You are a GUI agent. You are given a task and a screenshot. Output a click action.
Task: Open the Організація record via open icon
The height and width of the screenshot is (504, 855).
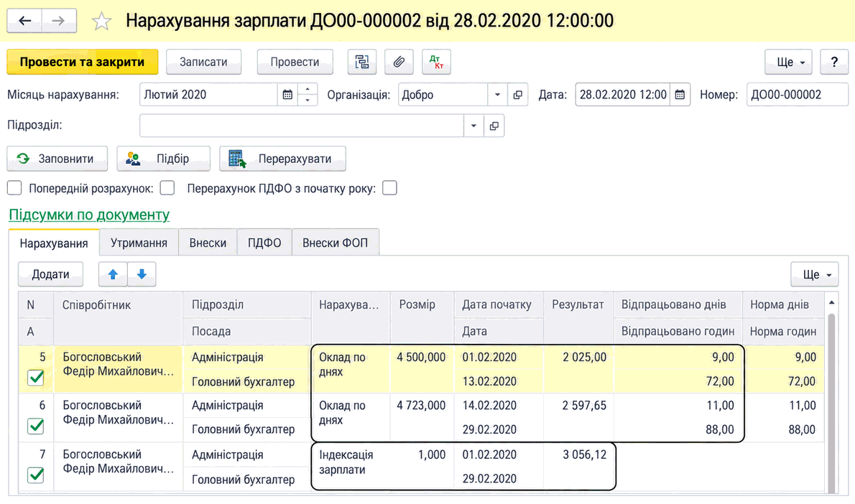coord(517,94)
